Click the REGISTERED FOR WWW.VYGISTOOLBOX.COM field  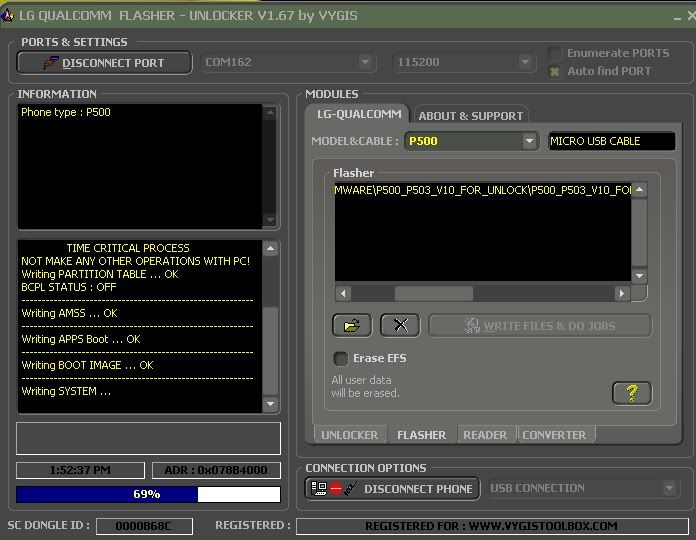492,526
